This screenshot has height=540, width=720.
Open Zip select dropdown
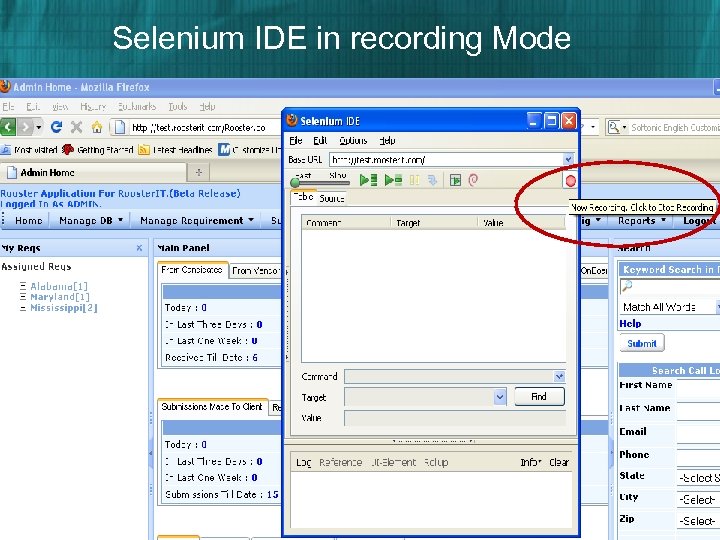coord(698,521)
